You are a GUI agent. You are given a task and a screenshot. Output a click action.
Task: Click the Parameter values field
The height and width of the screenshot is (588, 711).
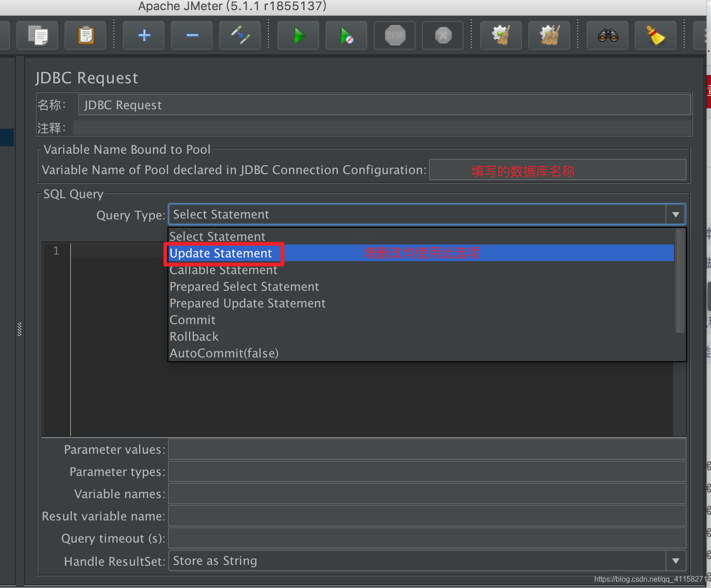(427, 449)
